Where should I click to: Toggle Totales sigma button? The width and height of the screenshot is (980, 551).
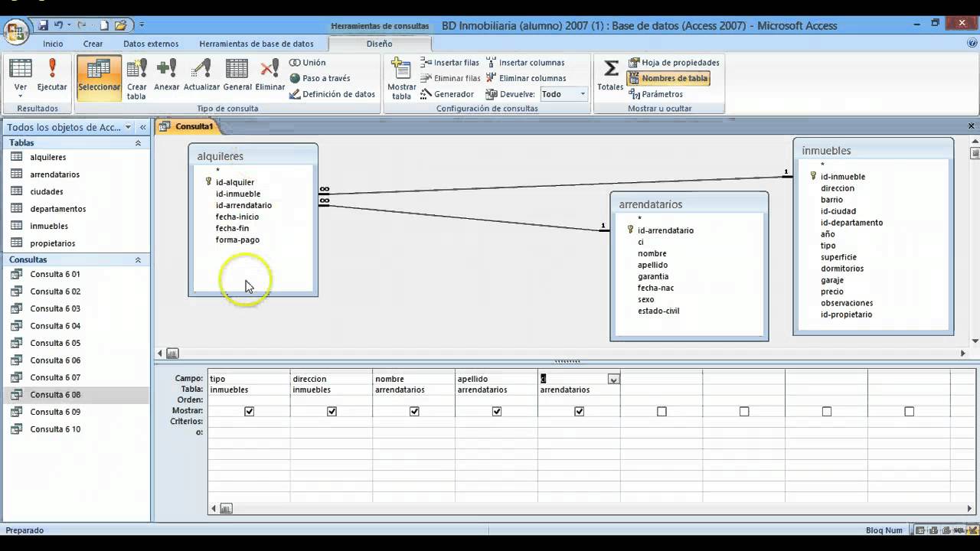click(x=610, y=75)
